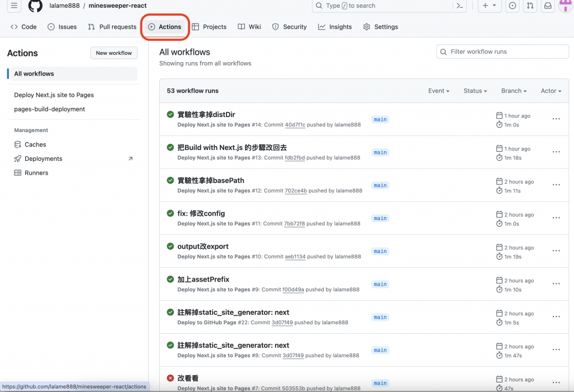
Task: Click the 53 workflow runs heading
Action: click(x=193, y=91)
